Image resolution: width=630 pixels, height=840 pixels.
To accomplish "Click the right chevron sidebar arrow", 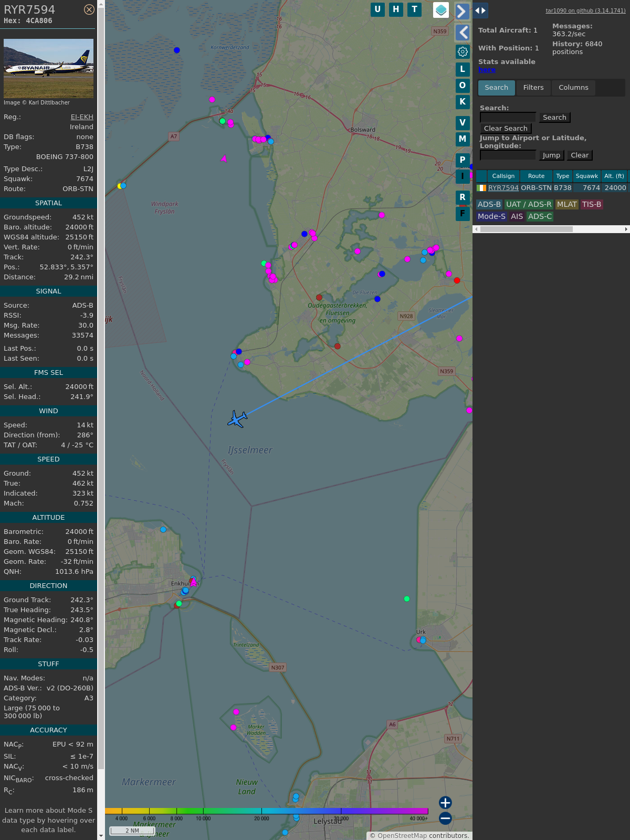I will (x=462, y=11).
